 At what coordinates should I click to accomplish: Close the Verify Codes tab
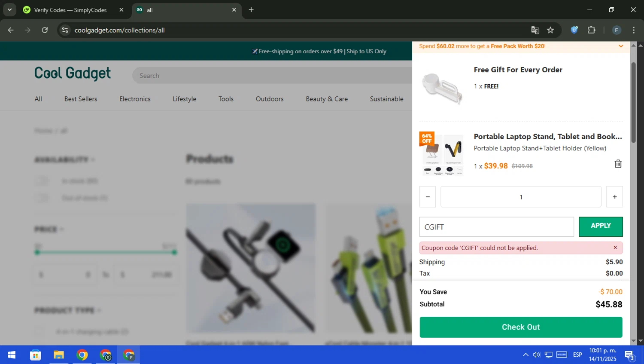coord(122,10)
